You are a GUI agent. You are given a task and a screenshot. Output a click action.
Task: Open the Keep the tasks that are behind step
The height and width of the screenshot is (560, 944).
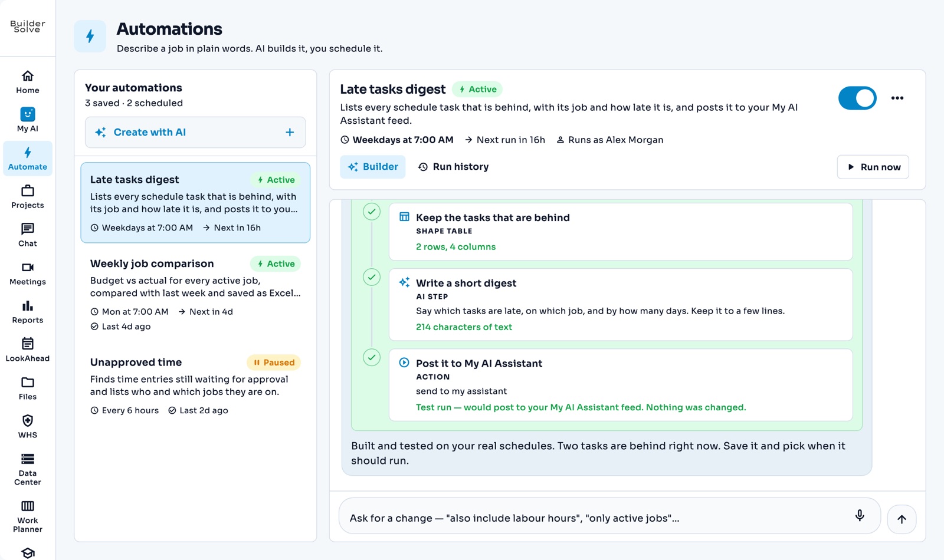[621, 232]
